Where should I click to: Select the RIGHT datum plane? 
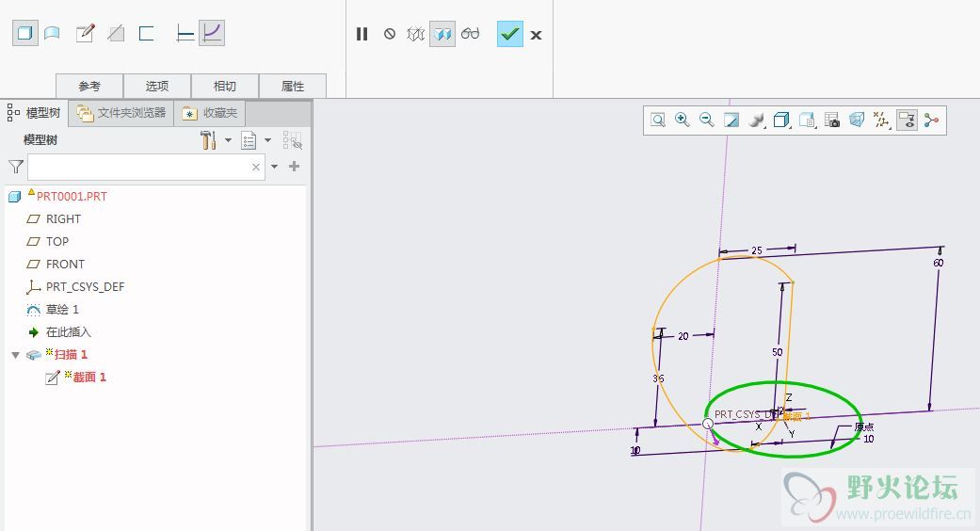click(63, 219)
